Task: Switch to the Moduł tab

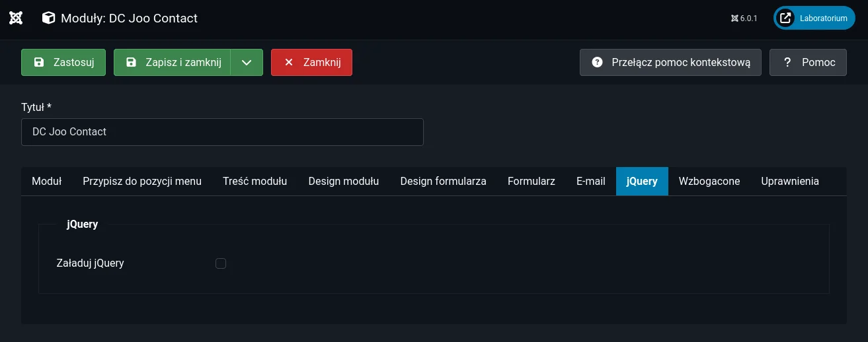Action: (47, 181)
